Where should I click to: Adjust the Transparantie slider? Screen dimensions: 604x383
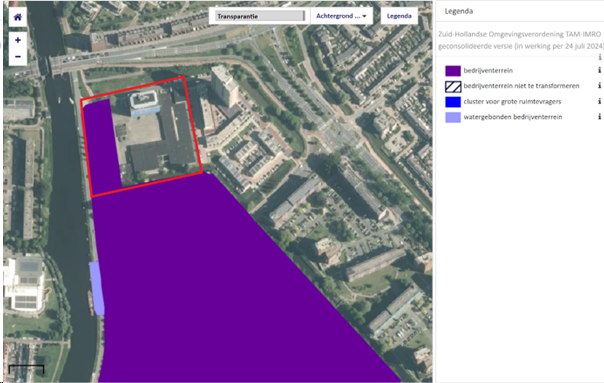point(260,16)
